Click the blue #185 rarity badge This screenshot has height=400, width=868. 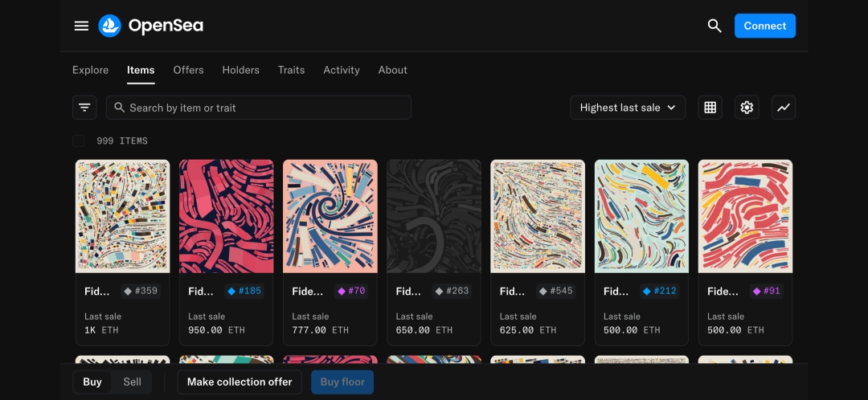(244, 291)
